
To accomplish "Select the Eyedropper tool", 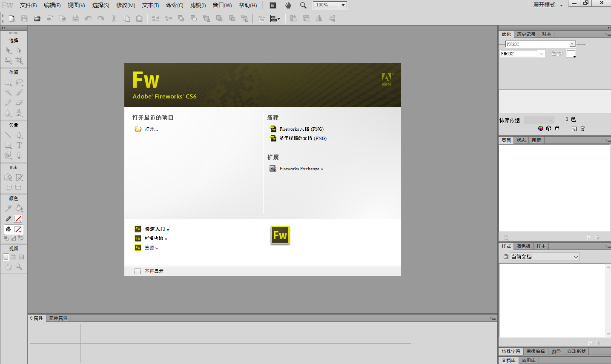I will coord(8,208).
